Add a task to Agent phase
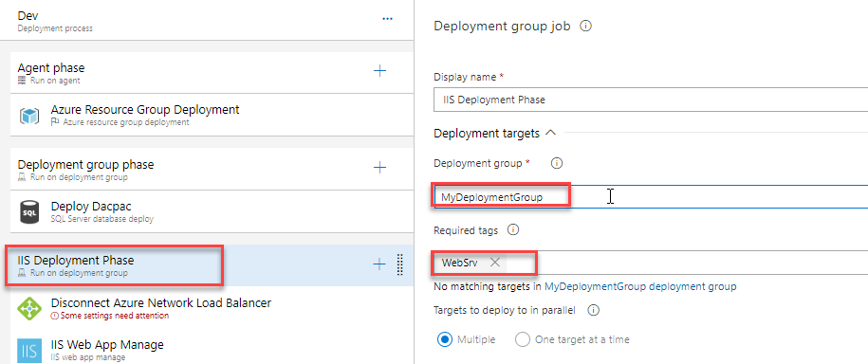 379,71
